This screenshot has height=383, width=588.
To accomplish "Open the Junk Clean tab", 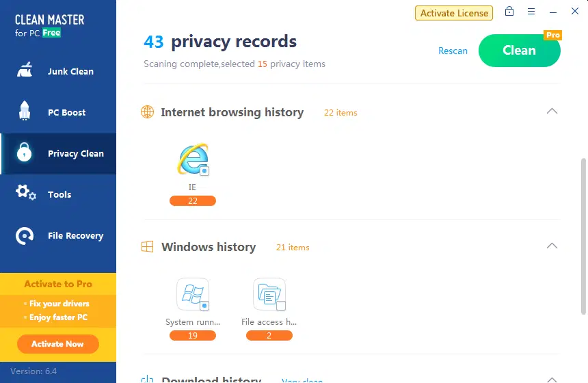I will [x=58, y=72].
